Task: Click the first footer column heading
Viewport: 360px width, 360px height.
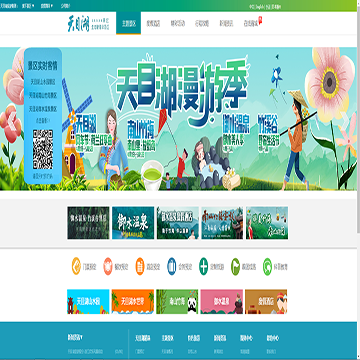Action: 143,338
